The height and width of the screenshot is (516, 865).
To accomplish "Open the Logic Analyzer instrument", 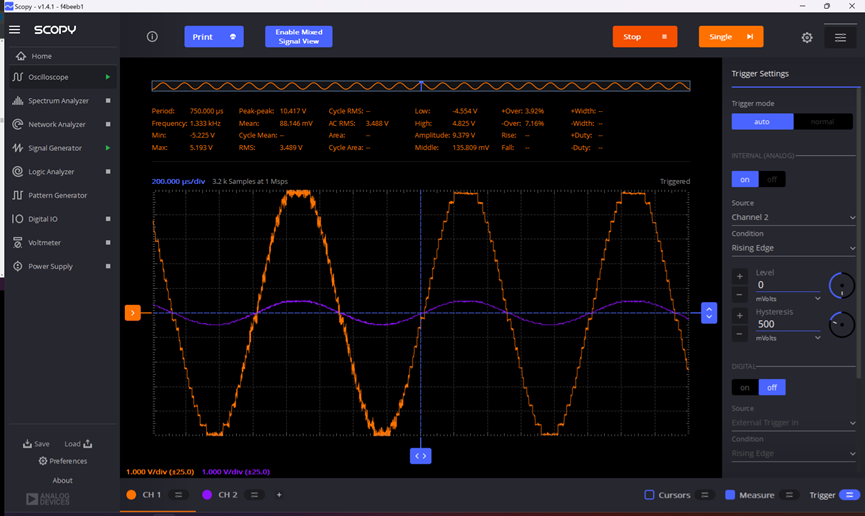I will pyautogui.click(x=62, y=172).
